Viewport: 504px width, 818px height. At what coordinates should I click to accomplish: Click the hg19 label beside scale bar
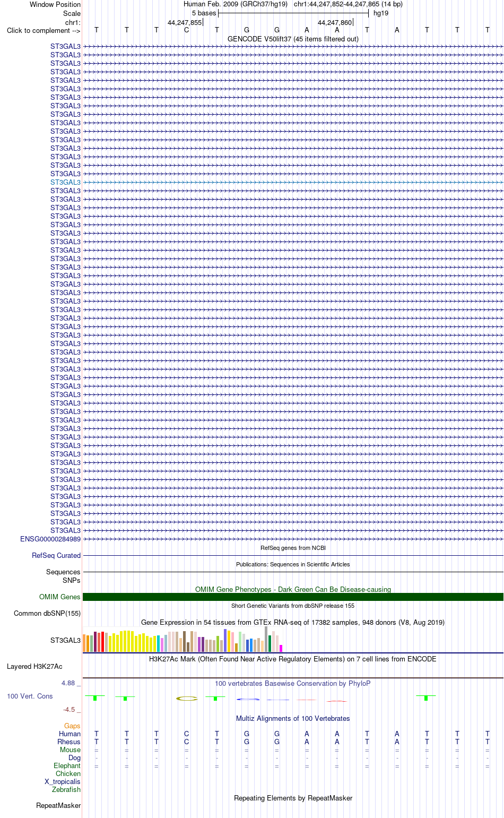pyautogui.click(x=381, y=13)
